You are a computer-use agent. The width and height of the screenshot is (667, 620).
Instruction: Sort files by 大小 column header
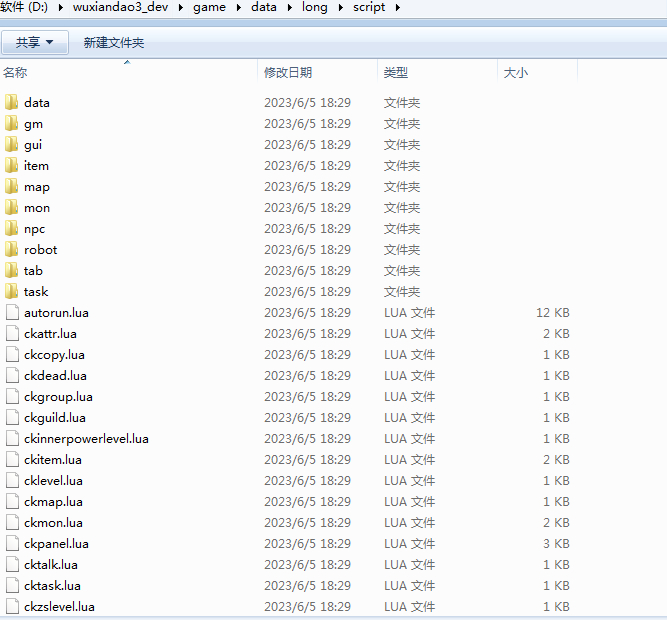pyautogui.click(x=516, y=73)
